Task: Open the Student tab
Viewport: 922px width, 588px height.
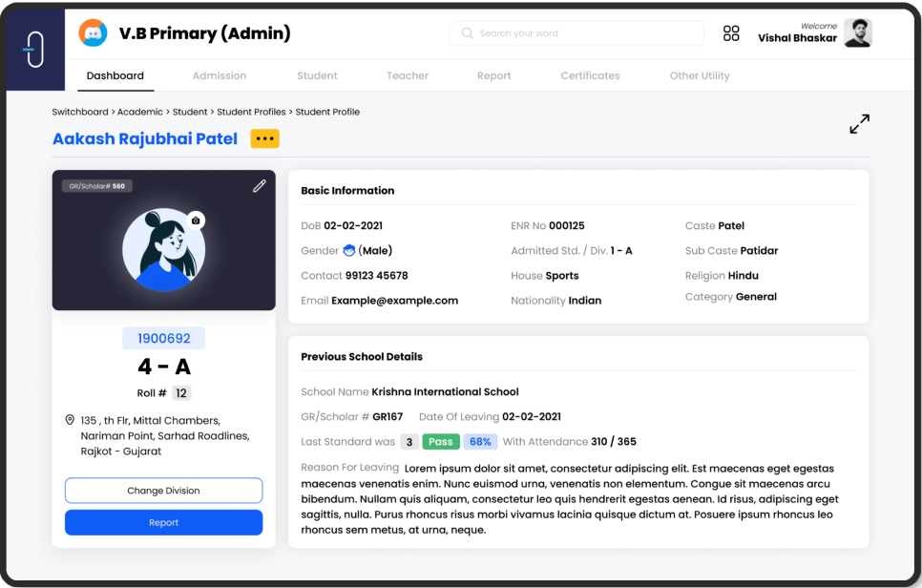Action: (317, 75)
